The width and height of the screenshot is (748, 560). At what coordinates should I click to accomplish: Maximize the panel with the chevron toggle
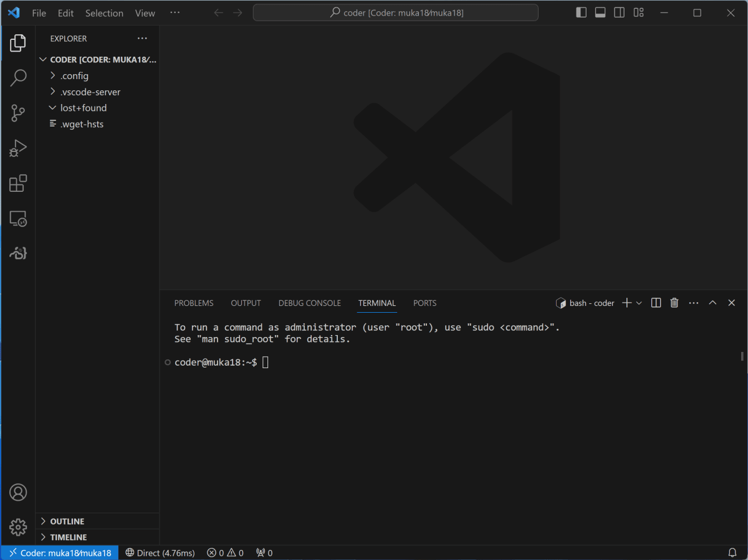tap(712, 303)
